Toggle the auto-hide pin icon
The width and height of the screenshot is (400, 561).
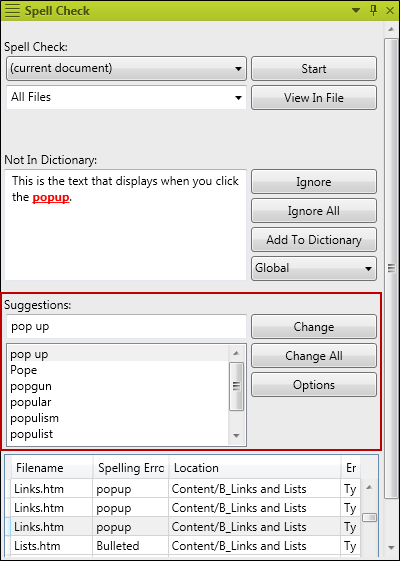373,11
